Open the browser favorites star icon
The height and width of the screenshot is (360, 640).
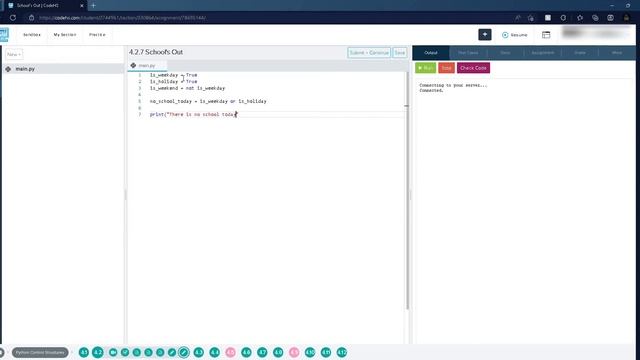click(x=580, y=18)
